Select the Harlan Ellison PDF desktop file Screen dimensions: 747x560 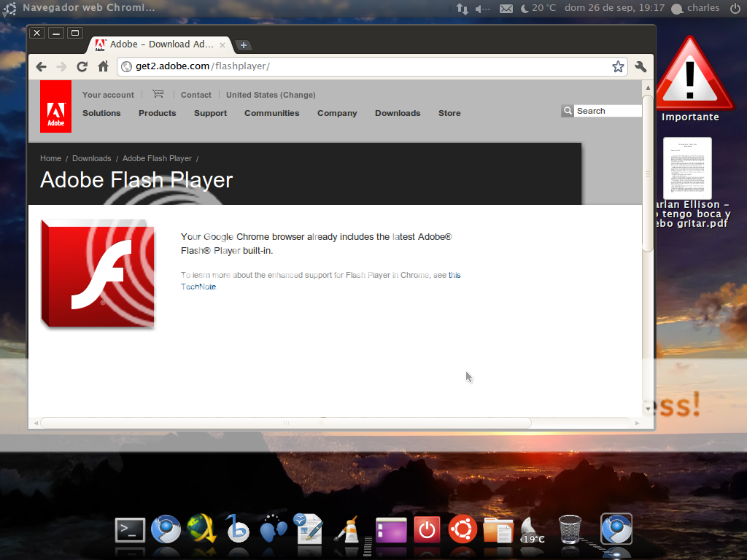pyautogui.click(x=687, y=183)
